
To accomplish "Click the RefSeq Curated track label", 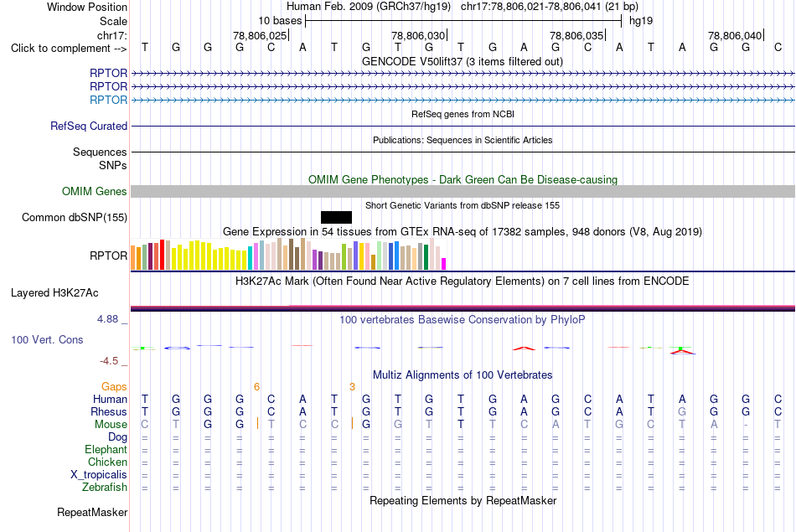I will tap(88, 126).
